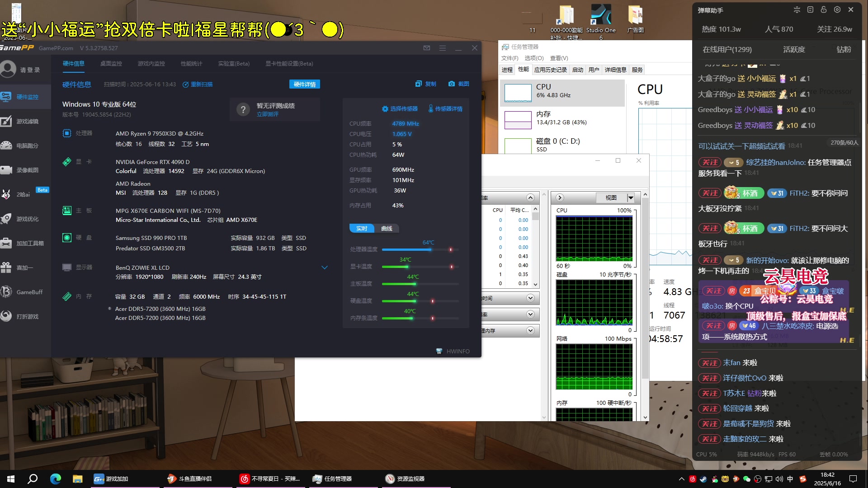Open the 查看(V) menu in Task Manager

point(559,58)
